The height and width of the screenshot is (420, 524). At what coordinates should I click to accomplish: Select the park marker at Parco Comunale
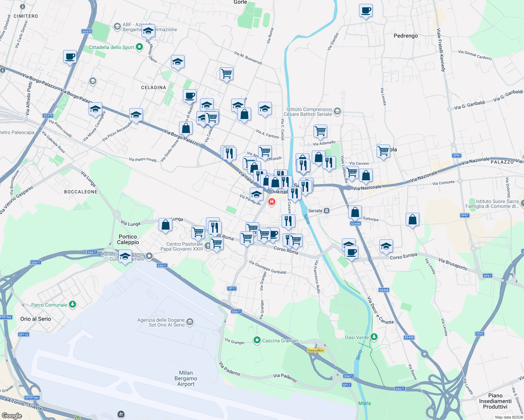(x=72, y=304)
